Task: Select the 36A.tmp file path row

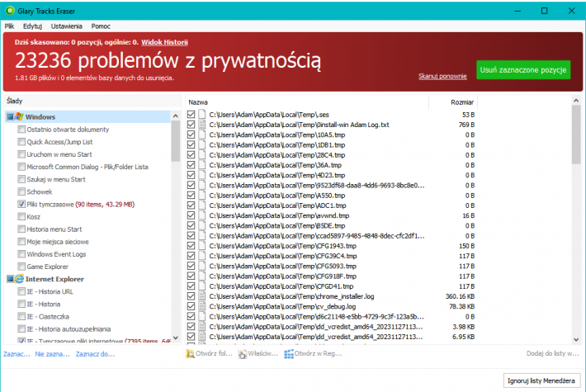Action: (275, 165)
